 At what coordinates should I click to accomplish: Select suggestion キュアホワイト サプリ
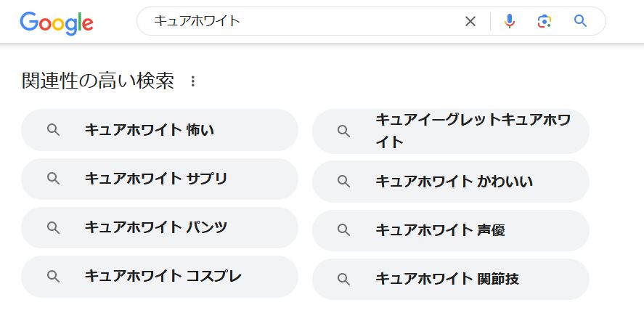point(160,179)
